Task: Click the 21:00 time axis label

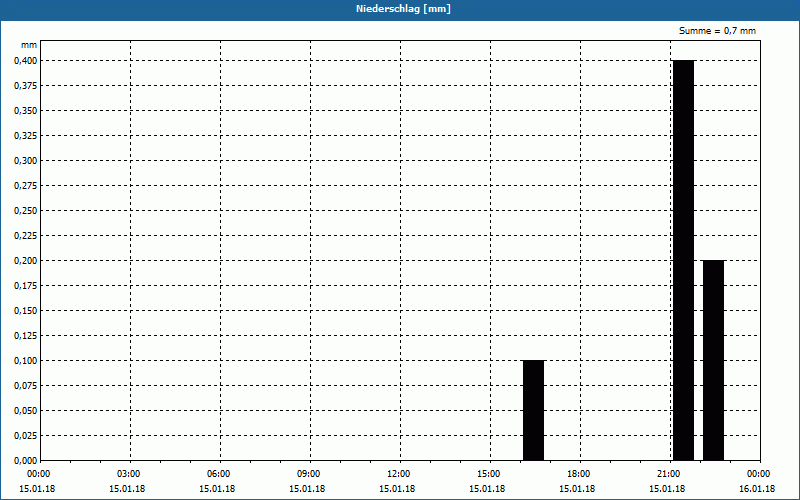Action: pyautogui.click(x=669, y=474)
